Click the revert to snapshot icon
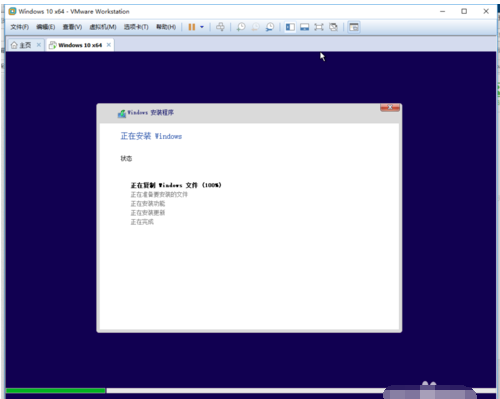The image size is (500, 399). 255,27
